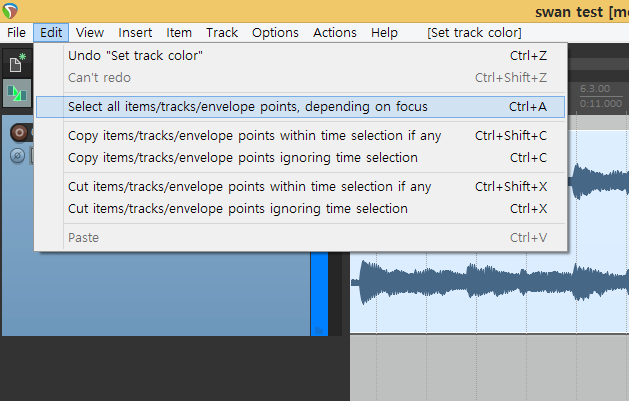Click the [Set track color] undo indicator

474,32
